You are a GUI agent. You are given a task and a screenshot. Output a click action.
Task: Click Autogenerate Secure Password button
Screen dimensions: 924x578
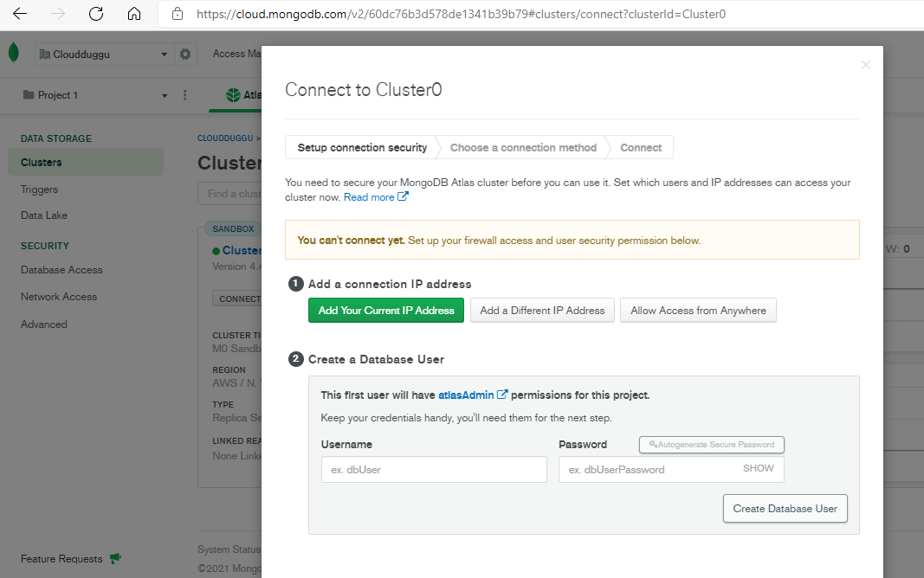[711, 445]
